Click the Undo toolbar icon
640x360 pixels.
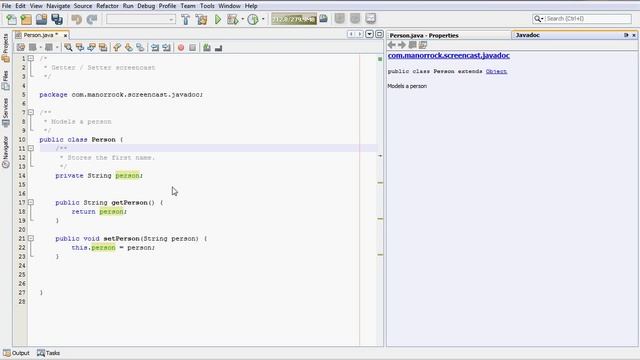point(76,19)
